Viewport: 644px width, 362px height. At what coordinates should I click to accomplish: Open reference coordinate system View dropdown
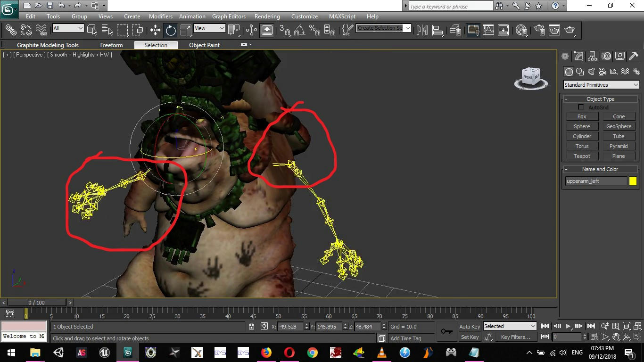(x=209, y=28)
